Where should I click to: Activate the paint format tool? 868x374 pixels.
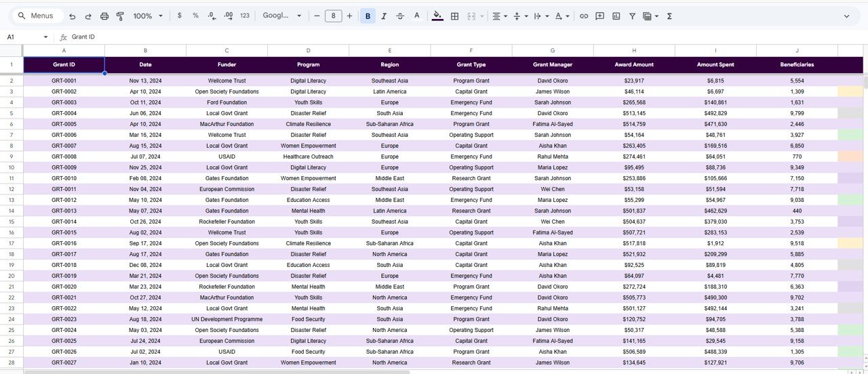pyautogui.click(x=120, y=16)
